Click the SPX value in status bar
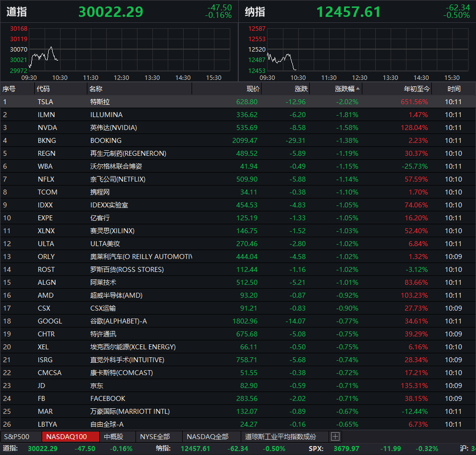The image size is (476, 455). [346, 449]
